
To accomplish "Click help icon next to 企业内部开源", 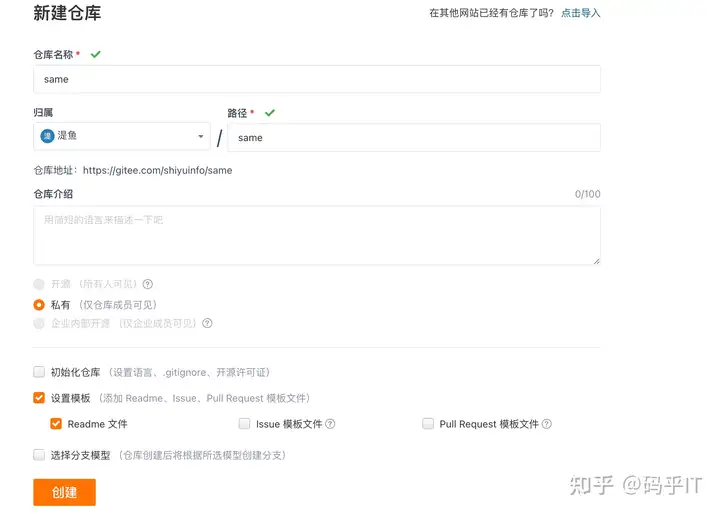I will (207, 323).
